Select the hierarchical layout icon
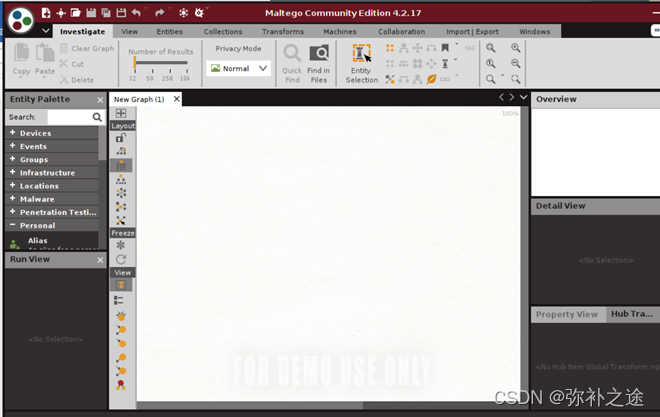The image size is (660, 417). click(x=121, y=180)
